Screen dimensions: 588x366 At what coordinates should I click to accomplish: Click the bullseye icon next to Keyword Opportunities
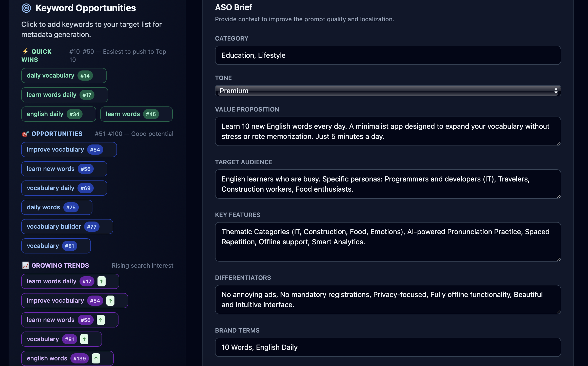(x=26, y=8)
